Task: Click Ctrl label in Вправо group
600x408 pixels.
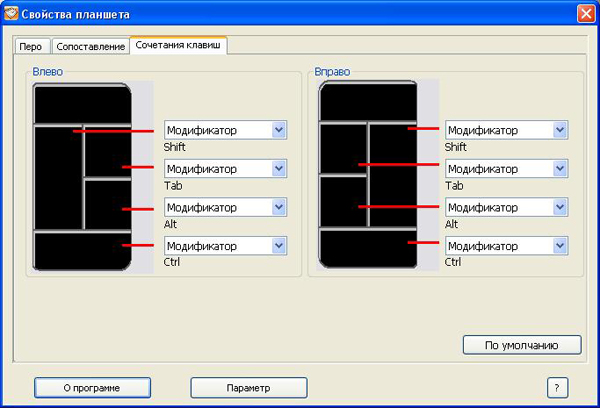Action: click(x=453, y=262)
